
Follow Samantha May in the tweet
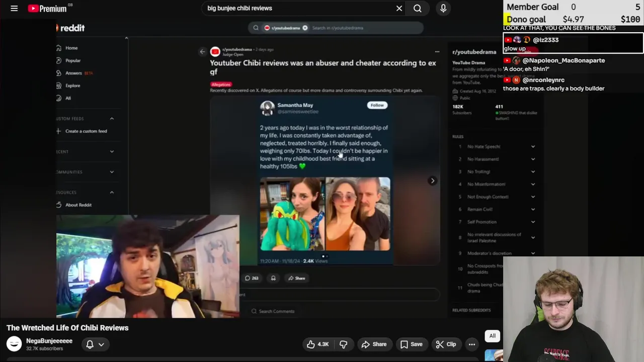tap(377, 105)
